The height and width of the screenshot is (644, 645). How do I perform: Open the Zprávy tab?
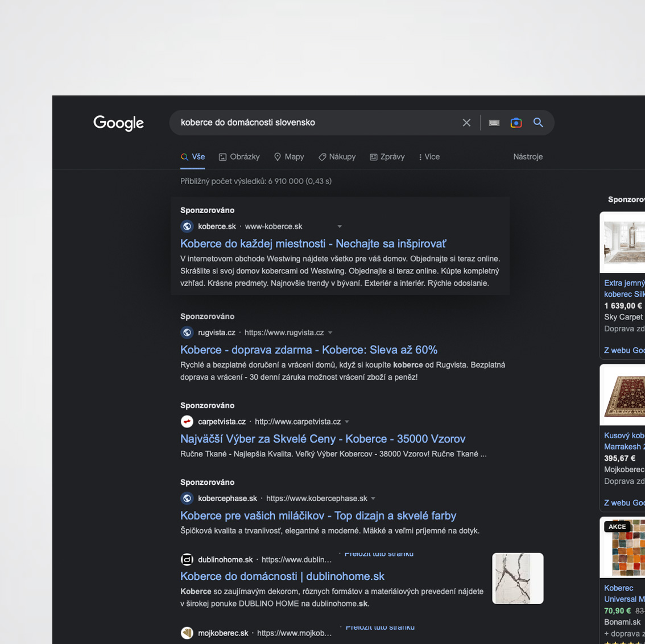tap(387, 156)
